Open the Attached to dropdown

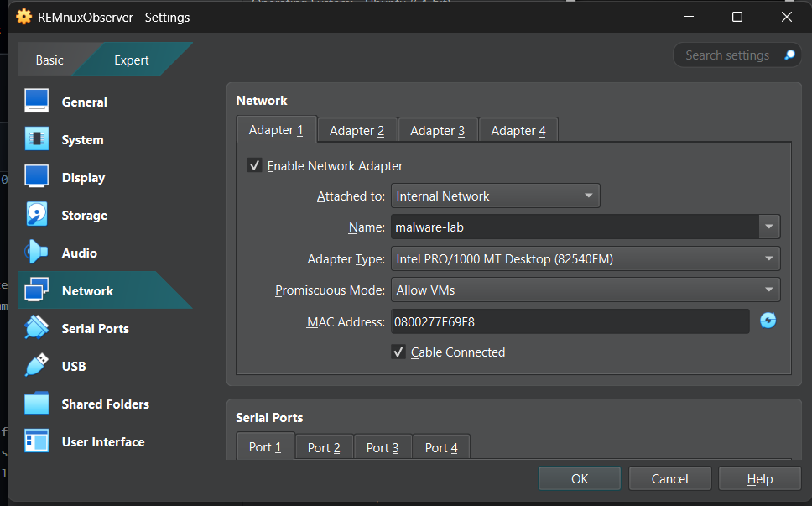(495, 196)
